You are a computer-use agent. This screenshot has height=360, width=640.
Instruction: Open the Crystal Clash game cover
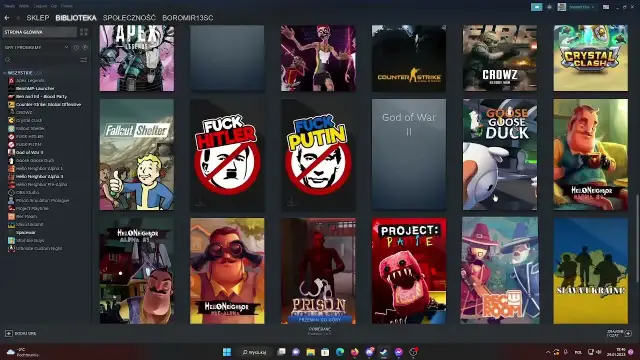591,58
